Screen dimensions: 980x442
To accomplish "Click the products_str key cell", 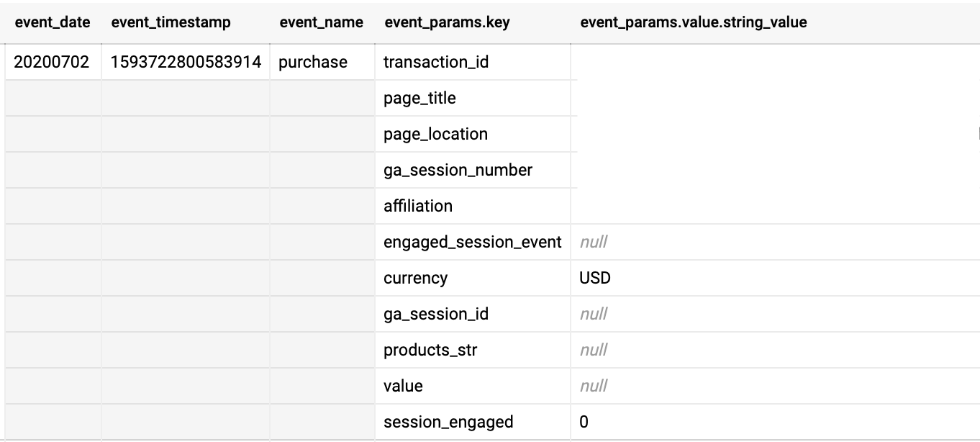I will click(x=473, y=350).
